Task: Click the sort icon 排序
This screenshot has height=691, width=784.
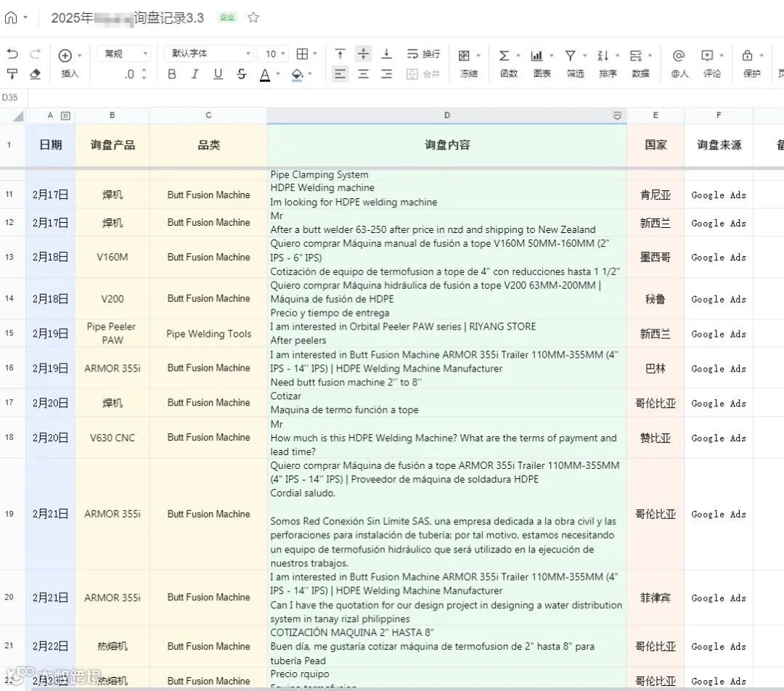Action: pyautogui.click(x=603, y=55)
